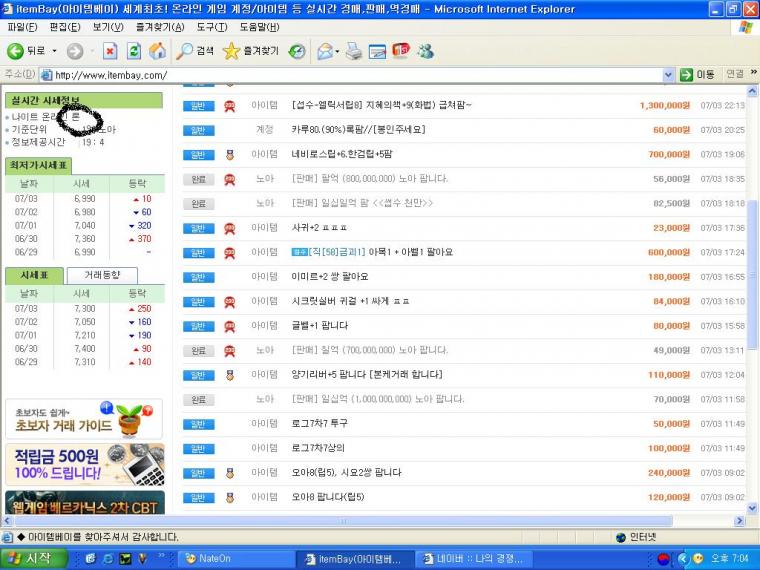Click red seller badge icon on 글벨+1 row

coord(230,326)
